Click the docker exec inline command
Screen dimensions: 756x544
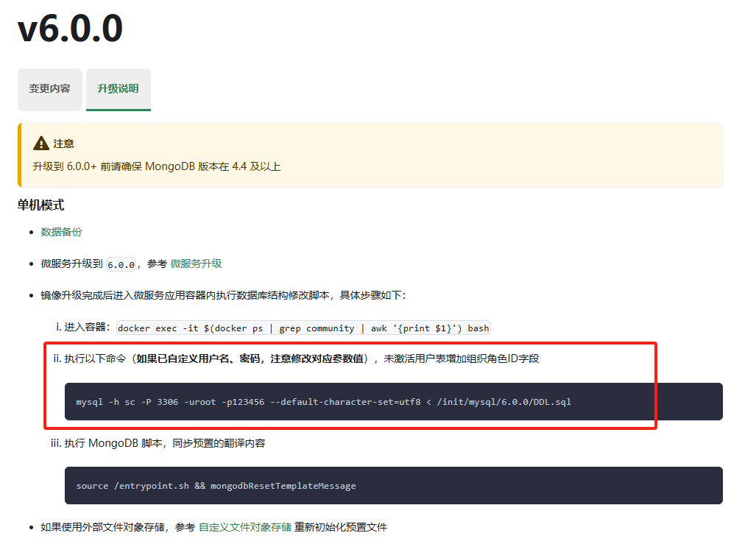pyautogui.click(x=303, y=328)
